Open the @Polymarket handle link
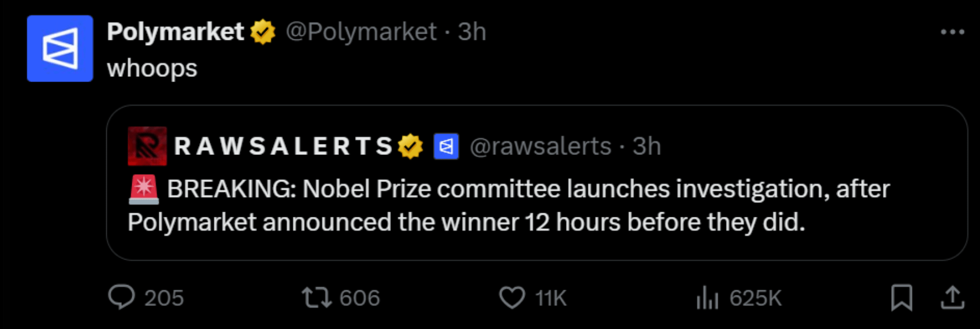 [361, 32]
